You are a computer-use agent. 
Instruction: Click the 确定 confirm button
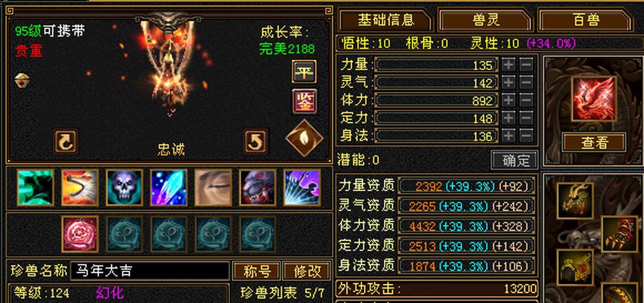click(515, 160)
